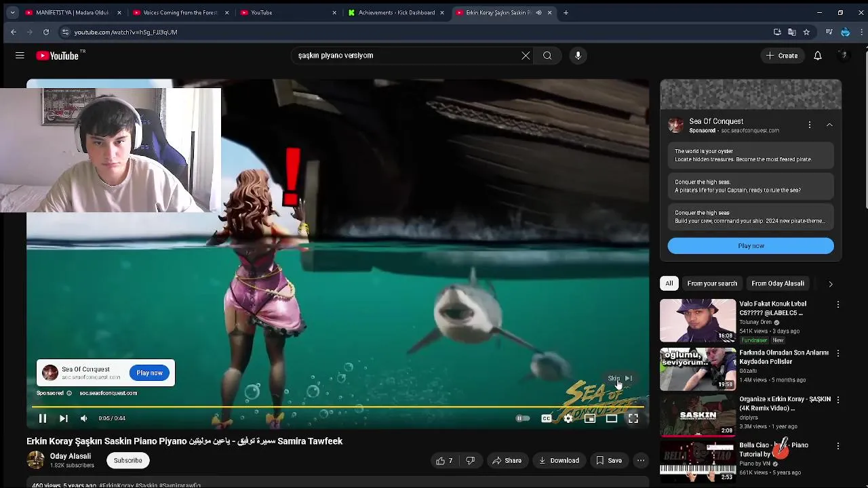Open the install app icon in address bar
The image size is (868, 488).
[777, 32]
